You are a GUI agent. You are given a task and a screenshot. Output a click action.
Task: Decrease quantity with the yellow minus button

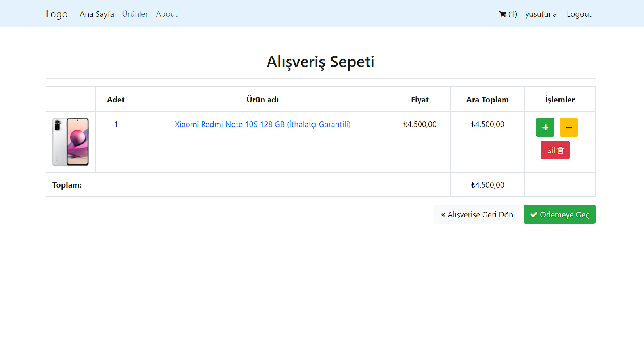tap(569, 127)
